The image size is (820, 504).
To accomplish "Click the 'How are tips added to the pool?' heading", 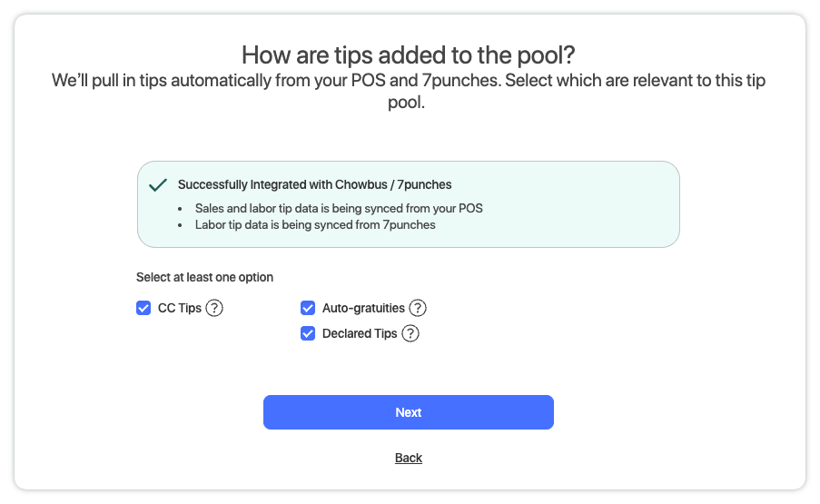I will [409, 54].
